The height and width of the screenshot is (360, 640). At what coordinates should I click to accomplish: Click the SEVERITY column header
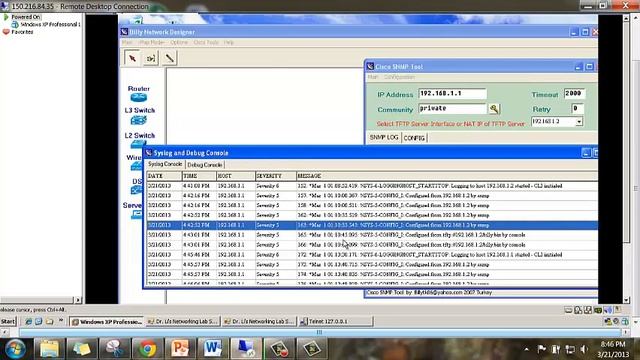coord(276,176)
